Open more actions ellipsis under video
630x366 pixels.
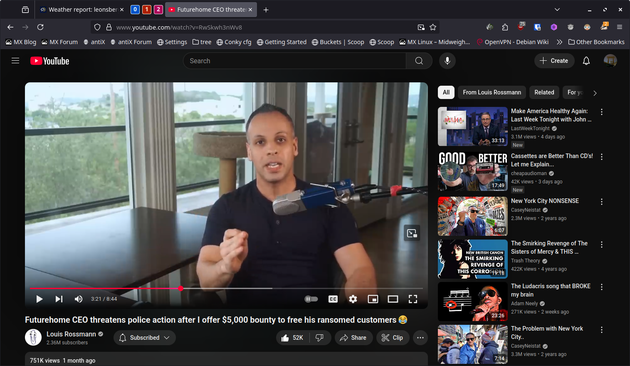coord(420,338)
